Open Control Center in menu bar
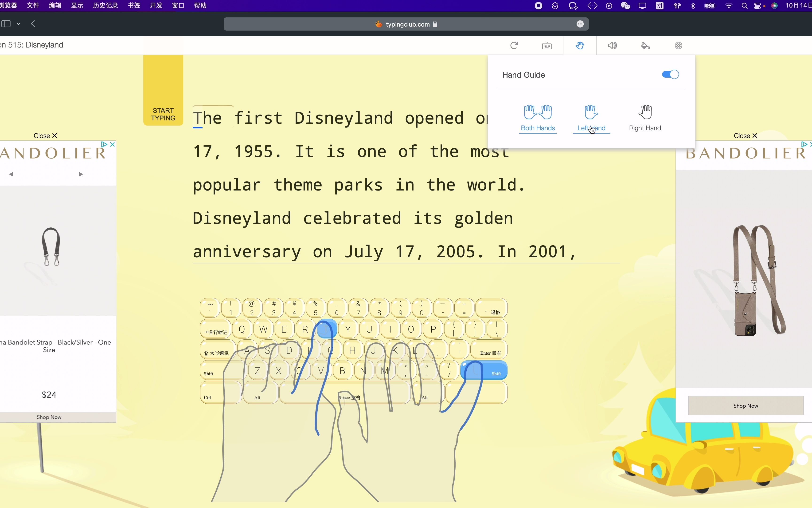 (758, 6)
